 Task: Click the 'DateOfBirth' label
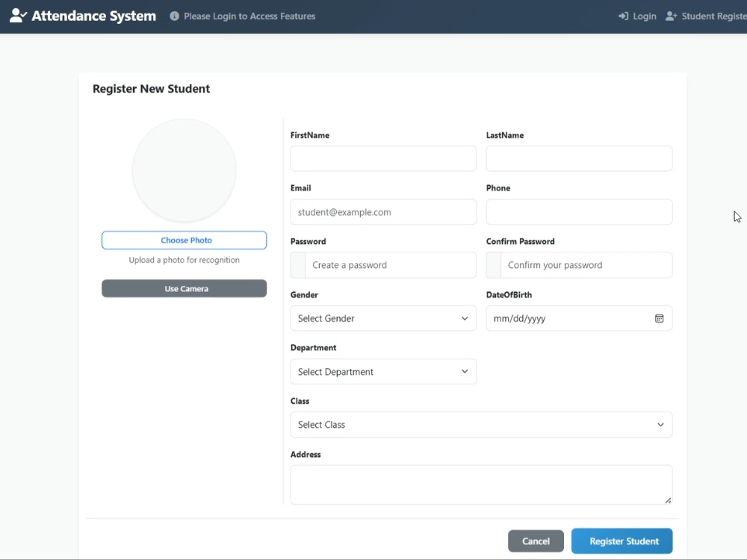pyautogui.click(x=509, y=295)
